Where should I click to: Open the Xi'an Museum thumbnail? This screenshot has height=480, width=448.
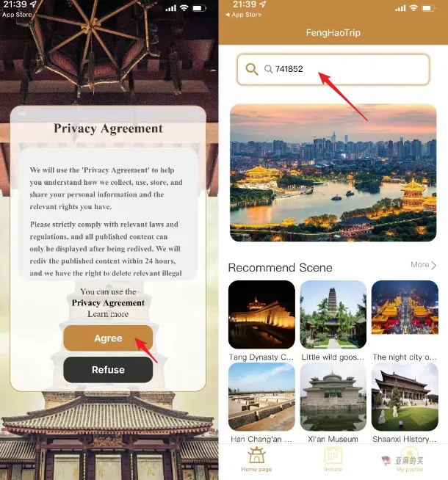333,397
